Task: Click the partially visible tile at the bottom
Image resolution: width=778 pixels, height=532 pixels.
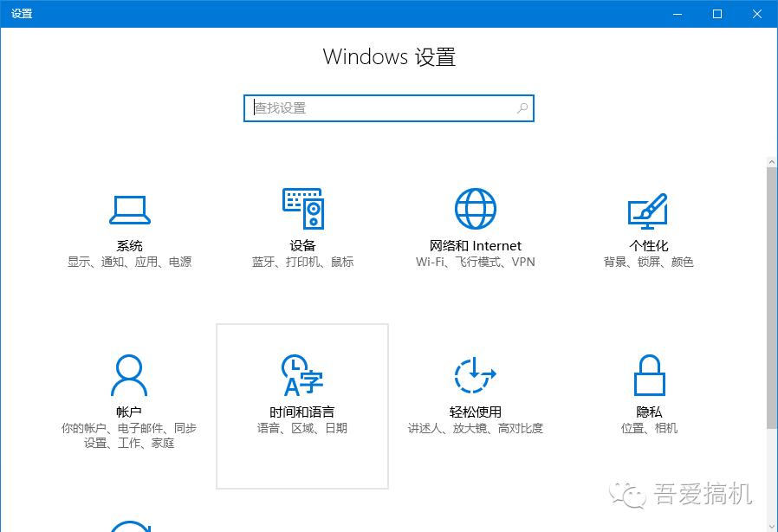Action: (130, 526)
